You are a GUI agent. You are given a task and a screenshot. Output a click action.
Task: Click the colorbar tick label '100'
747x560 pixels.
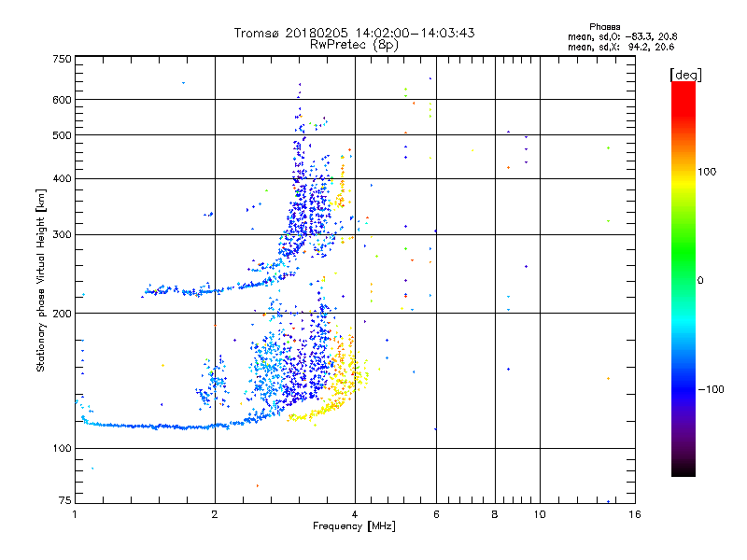click(707, 172)
